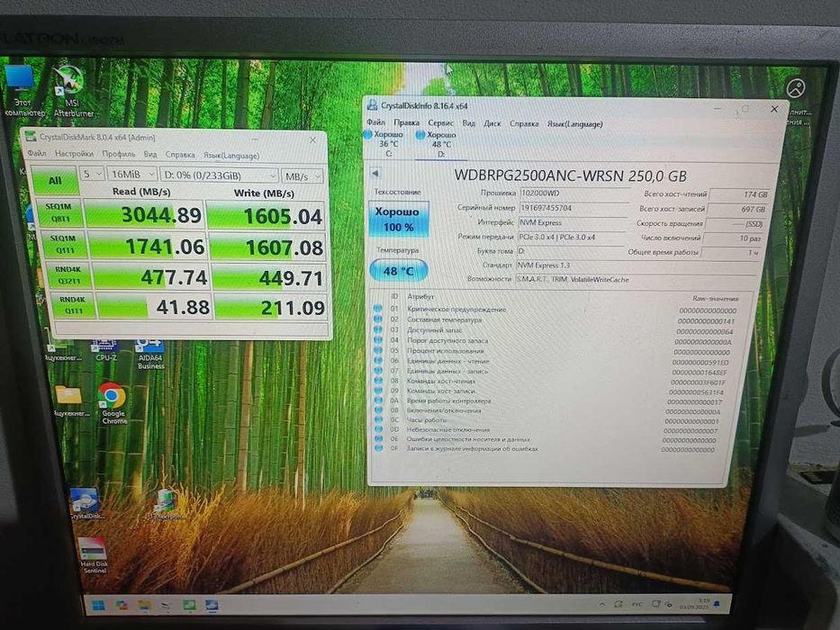
Task: Open Hard Disk Sentinel desktop shortcut
Action: tap(94, 555)
